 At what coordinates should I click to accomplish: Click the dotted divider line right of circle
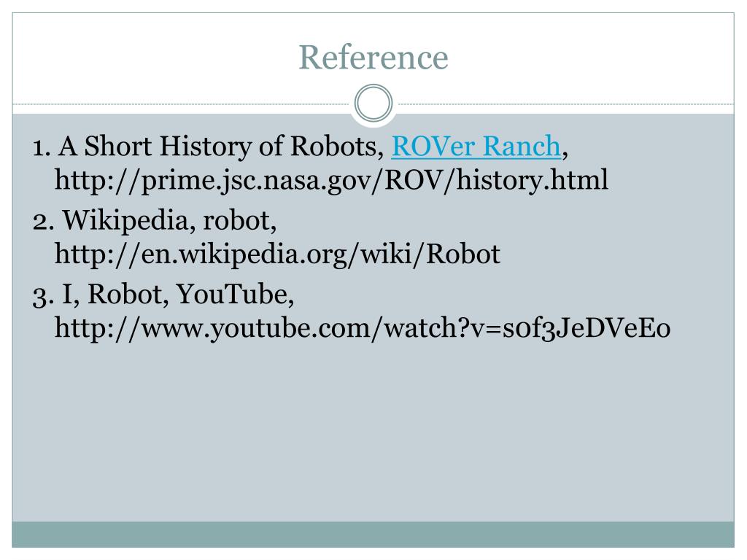[565, 104]
